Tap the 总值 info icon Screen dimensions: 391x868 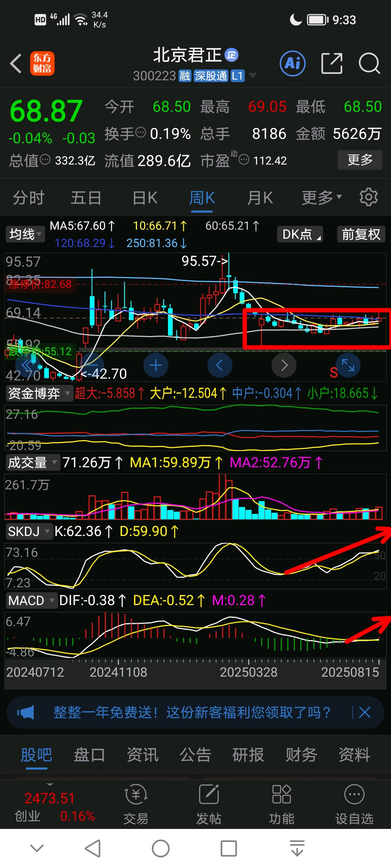(45, 159)
